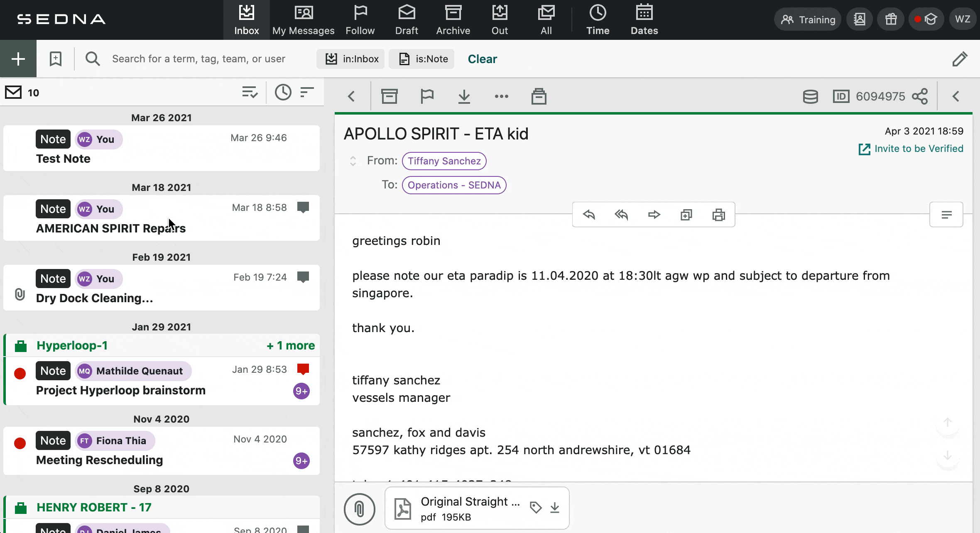980x533 pixels.
Task: Forward the message
Action: tap(654, 215)
